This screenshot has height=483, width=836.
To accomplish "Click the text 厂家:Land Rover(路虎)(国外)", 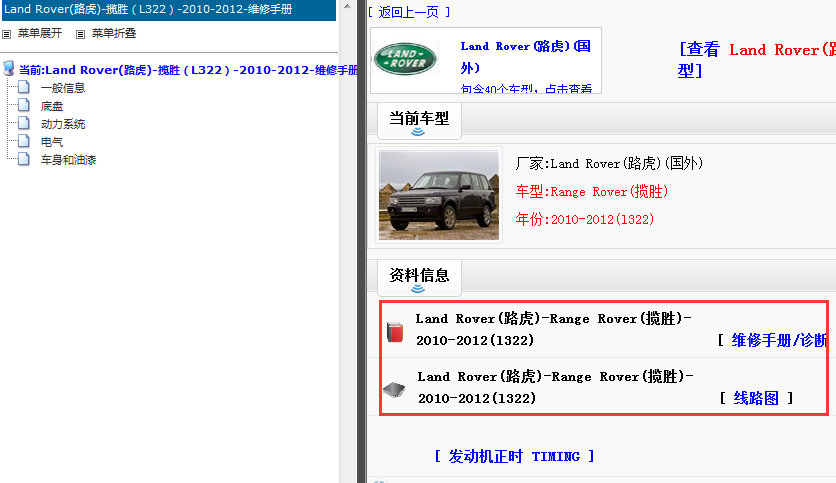I will pyautogui.click(x=609, y=163).
